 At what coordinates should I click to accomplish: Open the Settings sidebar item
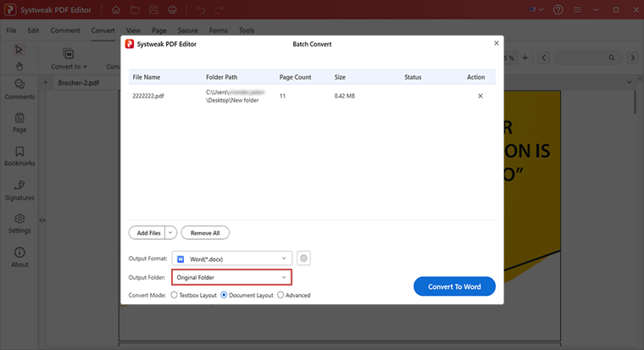[19, 224]
